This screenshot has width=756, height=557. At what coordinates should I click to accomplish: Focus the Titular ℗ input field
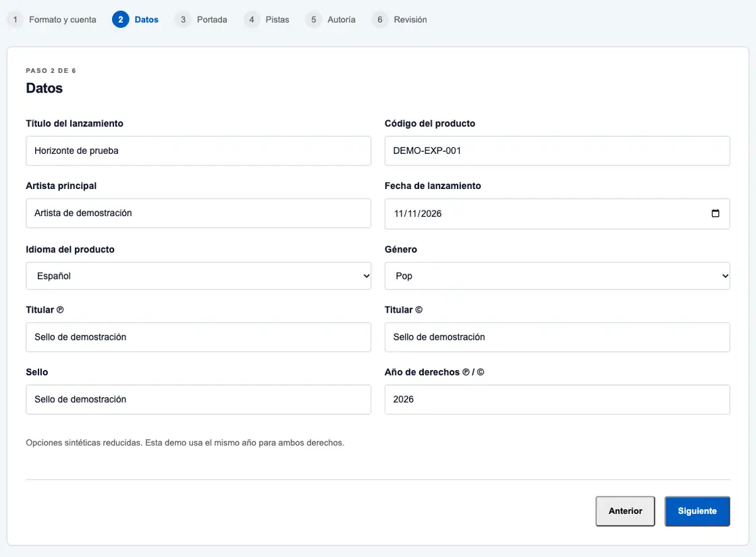pos(198,337)
